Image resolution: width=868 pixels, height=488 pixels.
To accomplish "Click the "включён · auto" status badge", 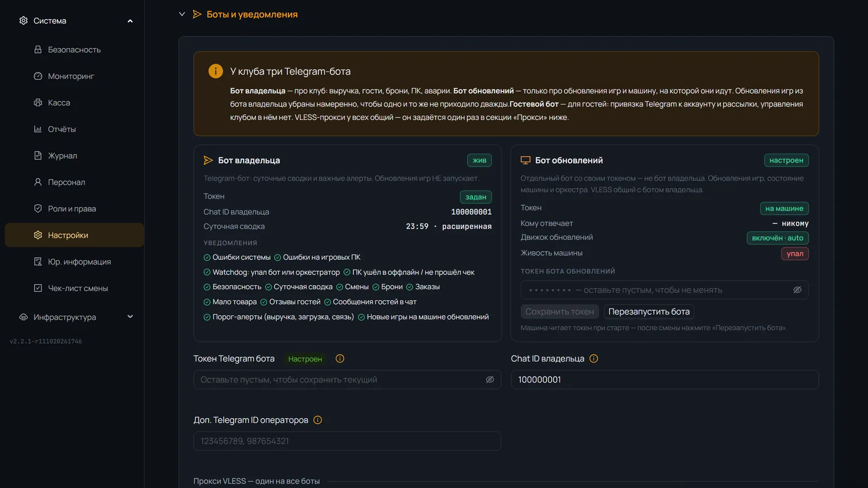I will pyautogui.click(x=777, y=238).
